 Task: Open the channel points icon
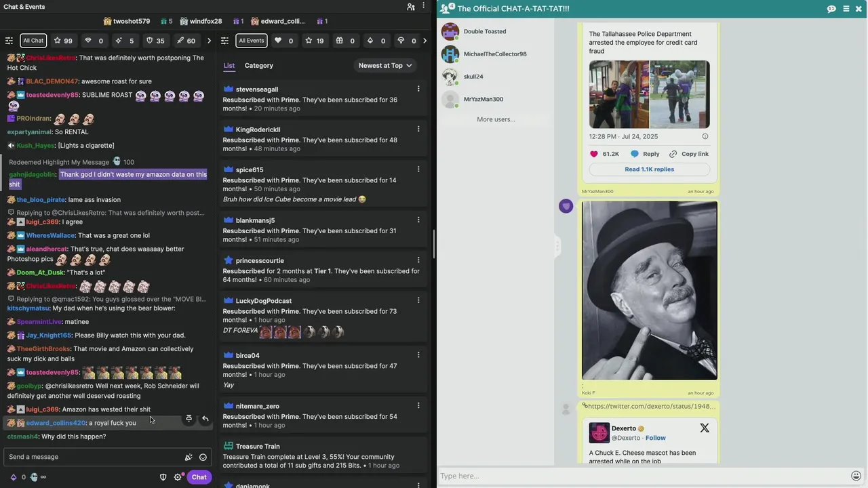point(34,477)
